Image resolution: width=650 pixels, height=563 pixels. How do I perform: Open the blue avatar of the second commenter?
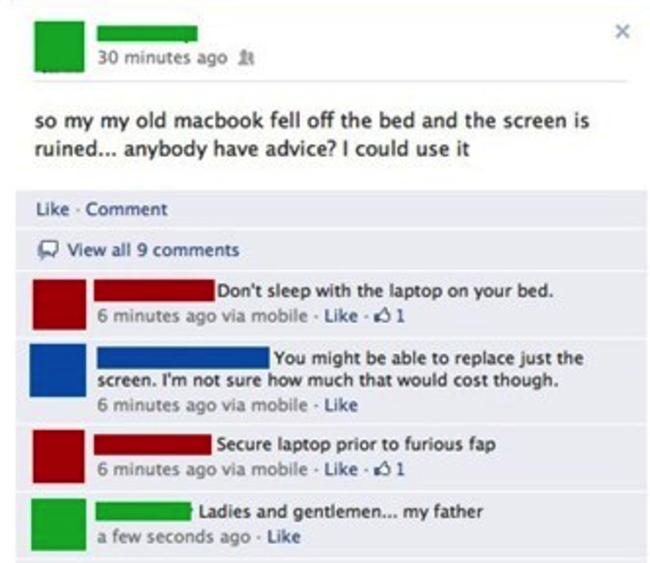click(58, 370)
